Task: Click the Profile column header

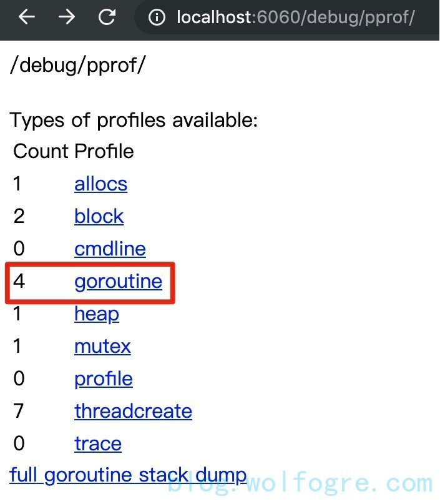Action: pyautogui.click(x=104, y=151)
